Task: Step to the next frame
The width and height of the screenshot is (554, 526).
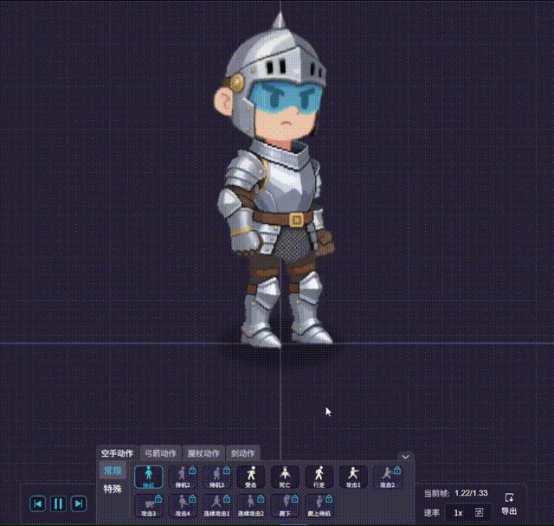Action: pyautogui.click(x=79, y=504)
